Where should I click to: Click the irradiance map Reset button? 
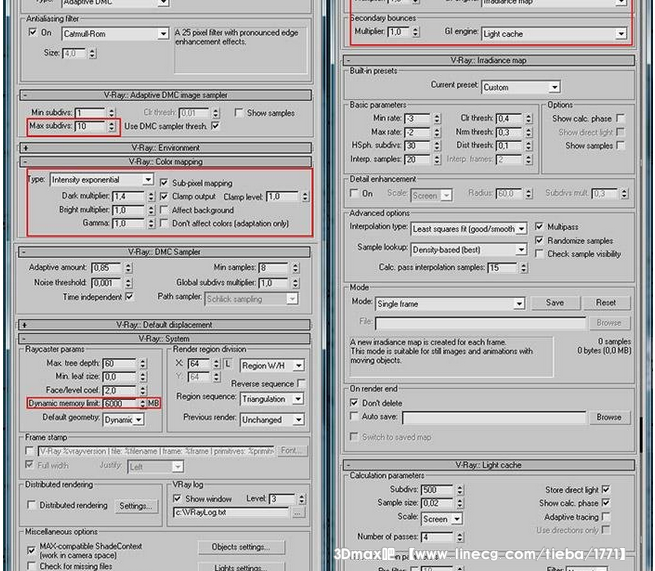coord(606,302)
